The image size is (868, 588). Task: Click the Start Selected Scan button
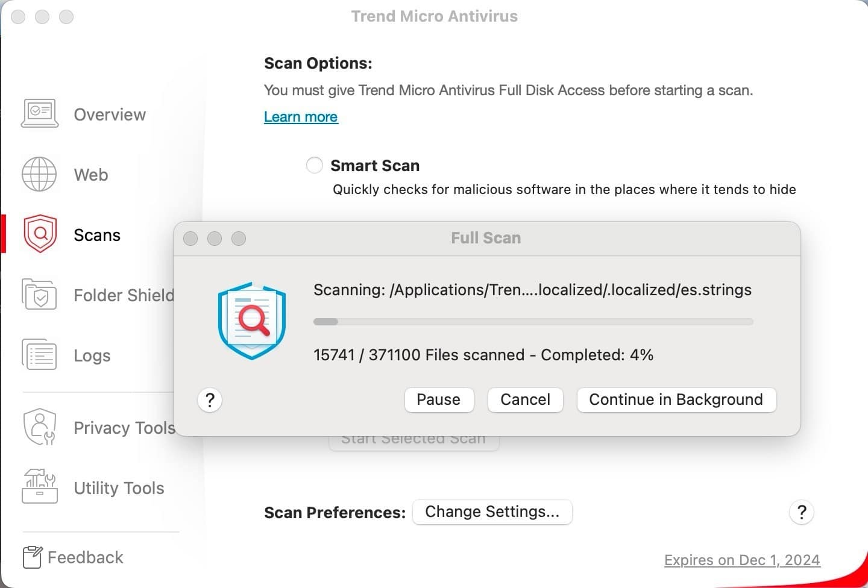414,442
